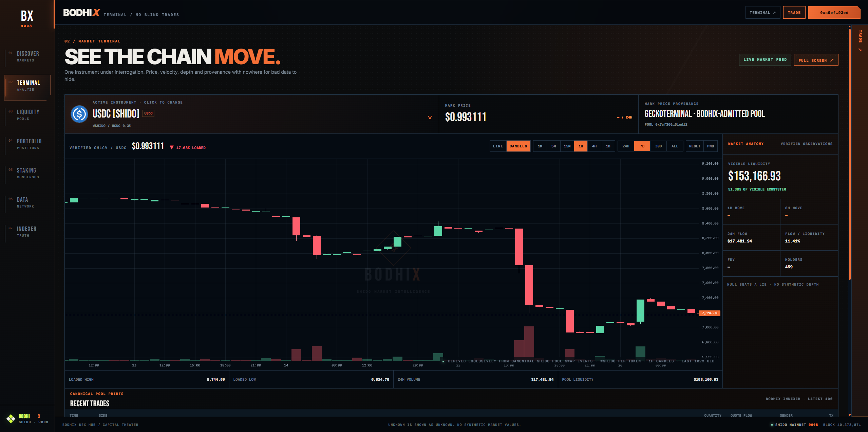Open wallet 0xa9ef…93ed button
868x432 pixels.
pos(834,13)
